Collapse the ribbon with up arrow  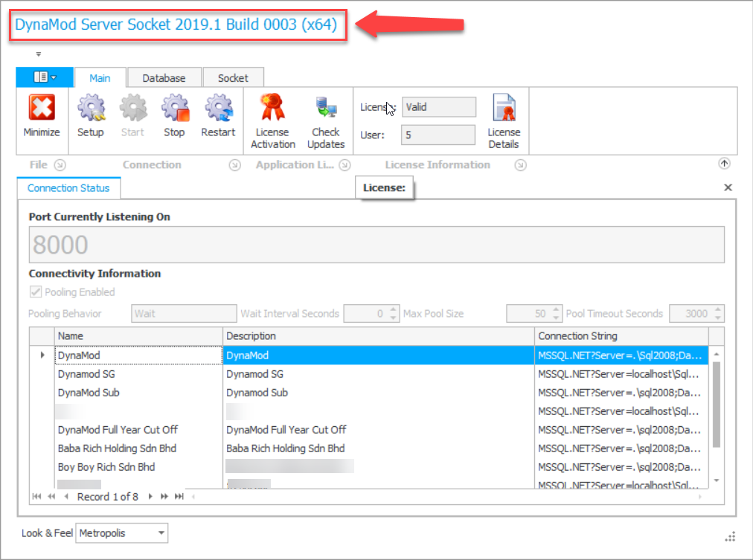coord(724,164)
